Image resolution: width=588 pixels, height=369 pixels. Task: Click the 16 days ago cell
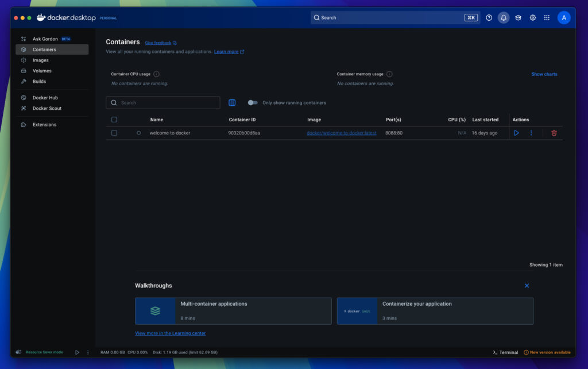coord(485,133)
